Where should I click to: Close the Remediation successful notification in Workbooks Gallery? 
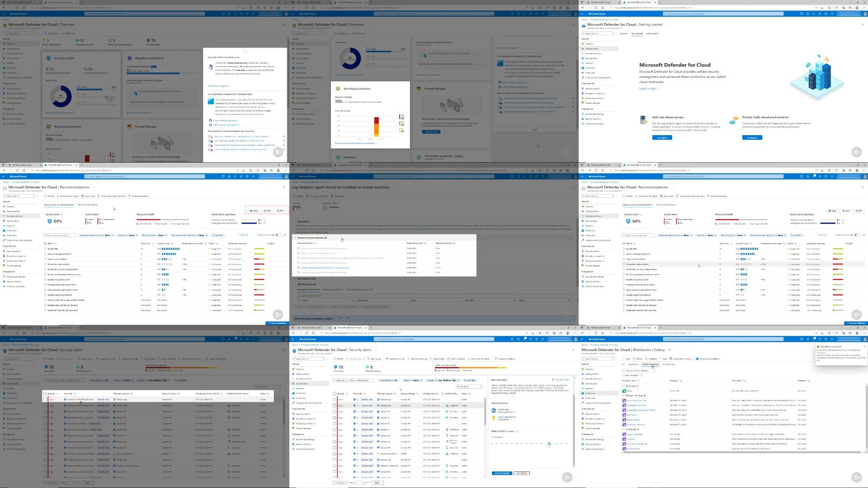click(865, 347)
